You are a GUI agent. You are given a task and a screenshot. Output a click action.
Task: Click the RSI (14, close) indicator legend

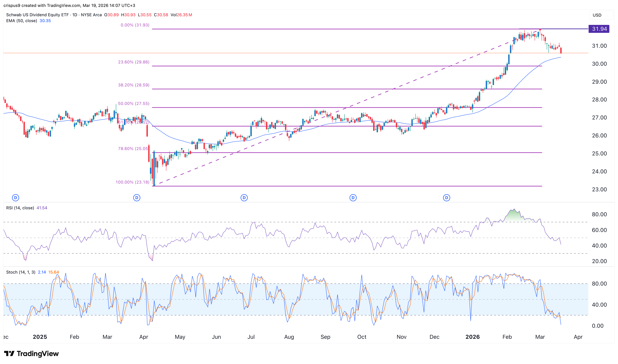(20, 208)
